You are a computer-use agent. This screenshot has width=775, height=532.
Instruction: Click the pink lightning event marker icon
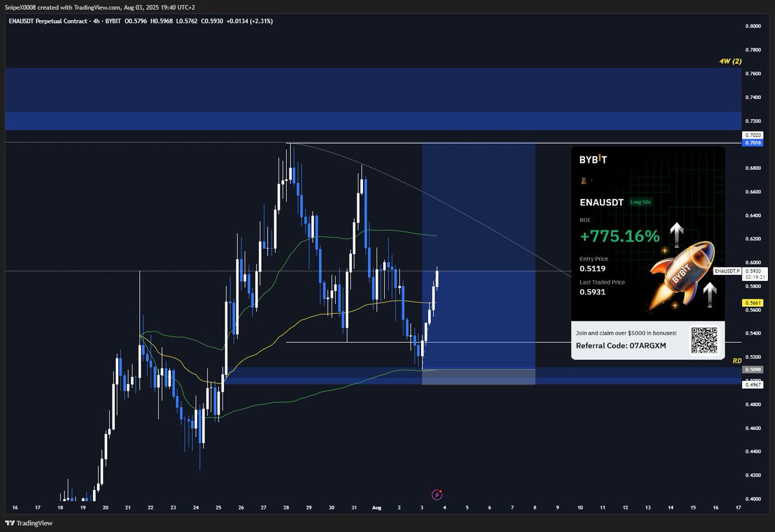point(437,494)
